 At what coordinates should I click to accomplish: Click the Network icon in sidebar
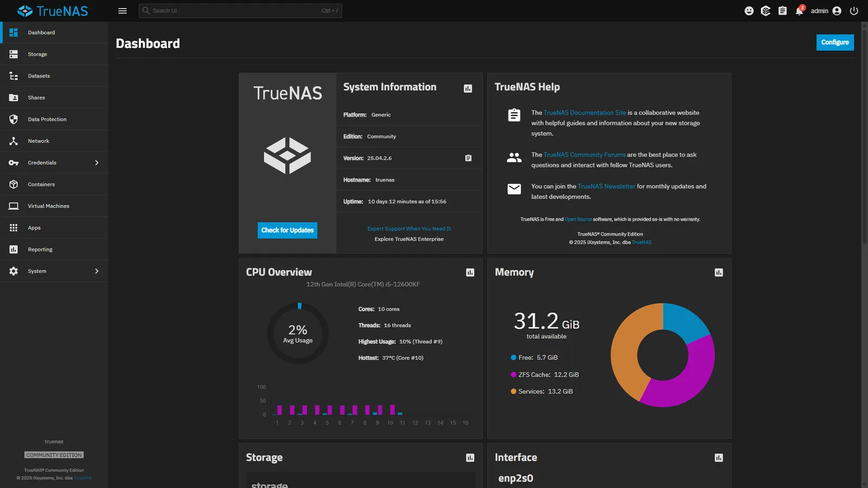click(14, 141)
